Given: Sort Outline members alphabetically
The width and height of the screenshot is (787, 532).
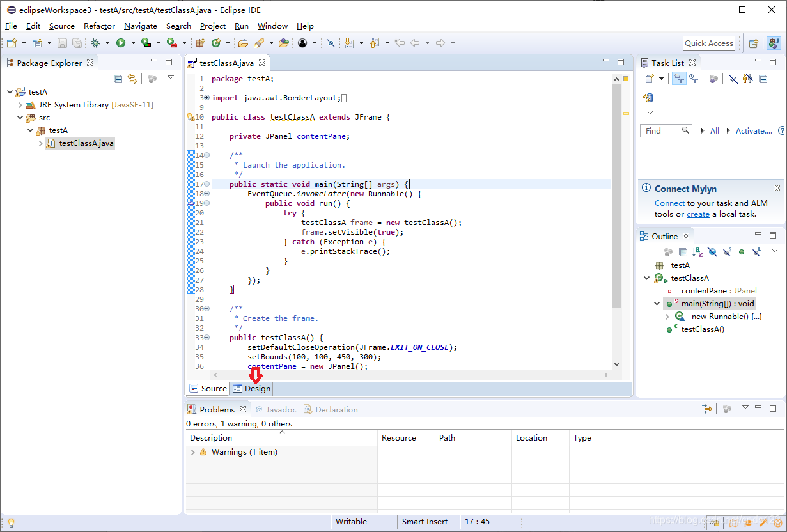Looking at the screenshot, I should point(697,251).
